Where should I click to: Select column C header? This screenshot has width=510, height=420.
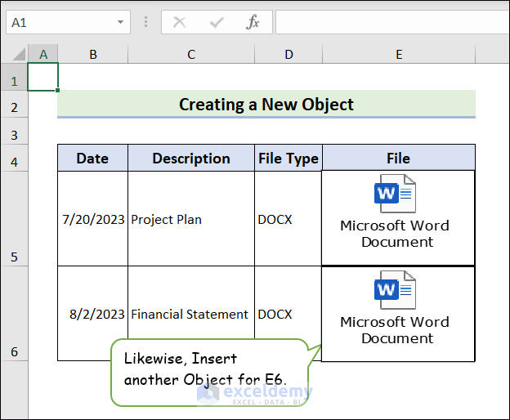[191, 54]
